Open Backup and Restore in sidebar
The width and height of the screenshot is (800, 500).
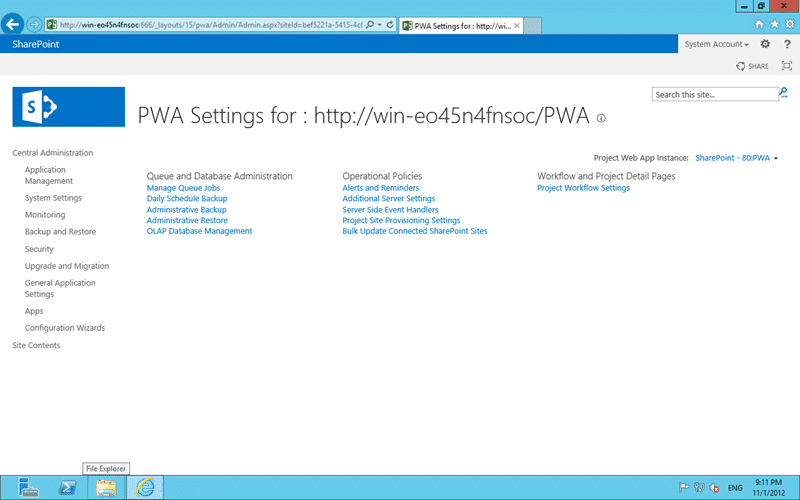pyautogui.click(x=60, y=232)
